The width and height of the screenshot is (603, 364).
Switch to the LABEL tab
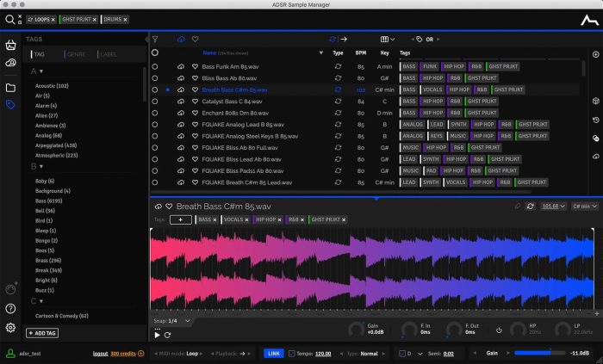(108, 54)
